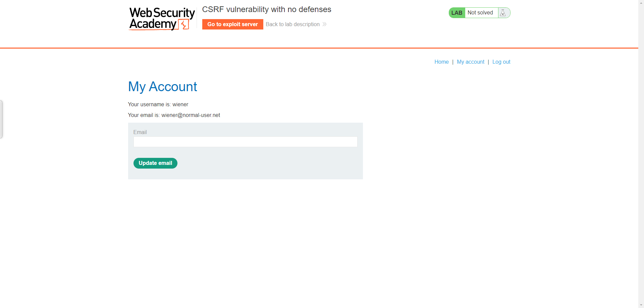The image size is (644, 308).
Task: Navigate to Home link
Action: pos(441,62)
